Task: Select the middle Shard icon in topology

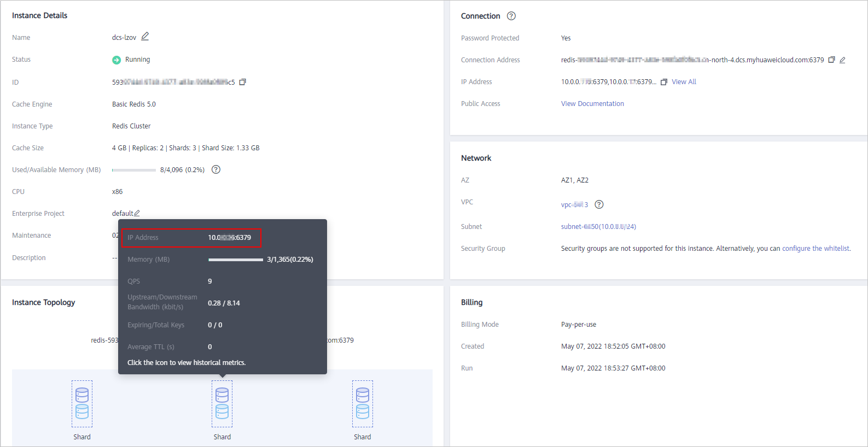Action: (x=222, y=403)
